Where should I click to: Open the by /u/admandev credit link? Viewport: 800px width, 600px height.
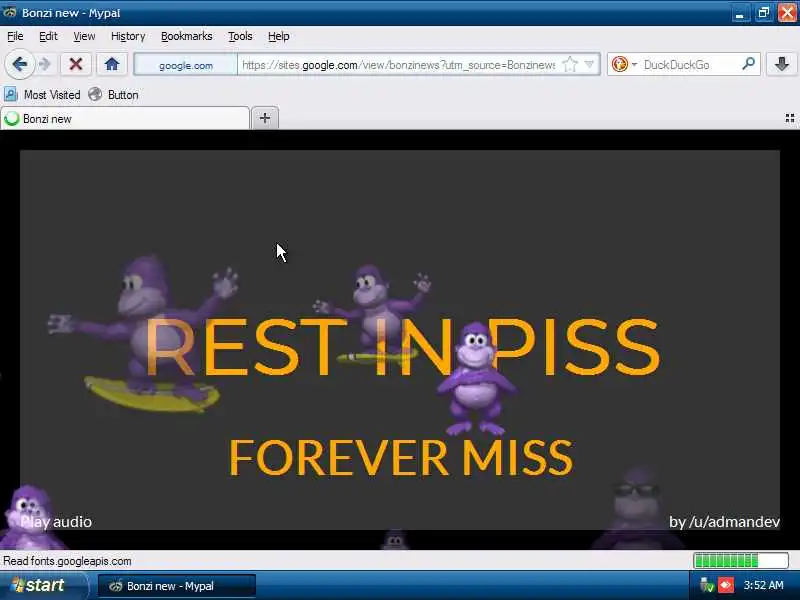point(724,522)
